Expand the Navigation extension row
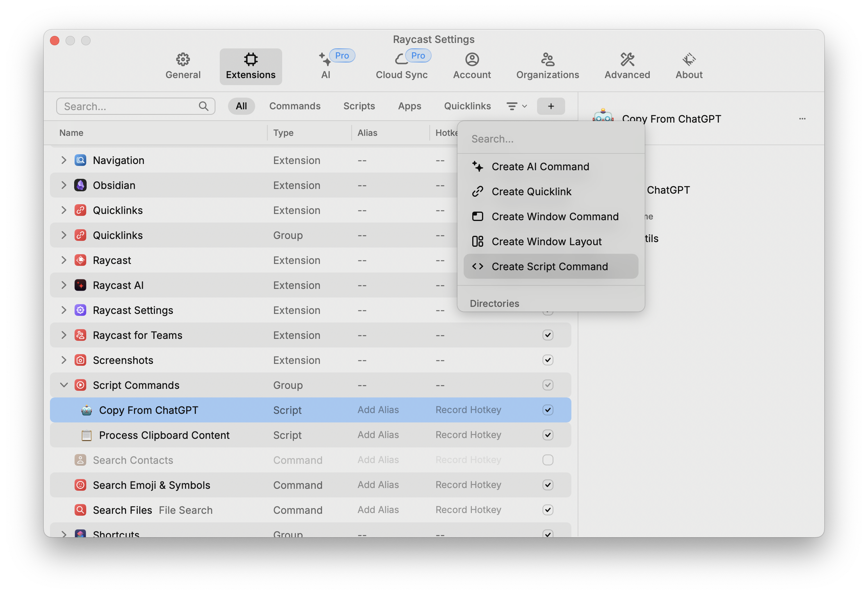The height and width of the screenshot is (595, 868). pyautogui.click(x=64, y=160)
